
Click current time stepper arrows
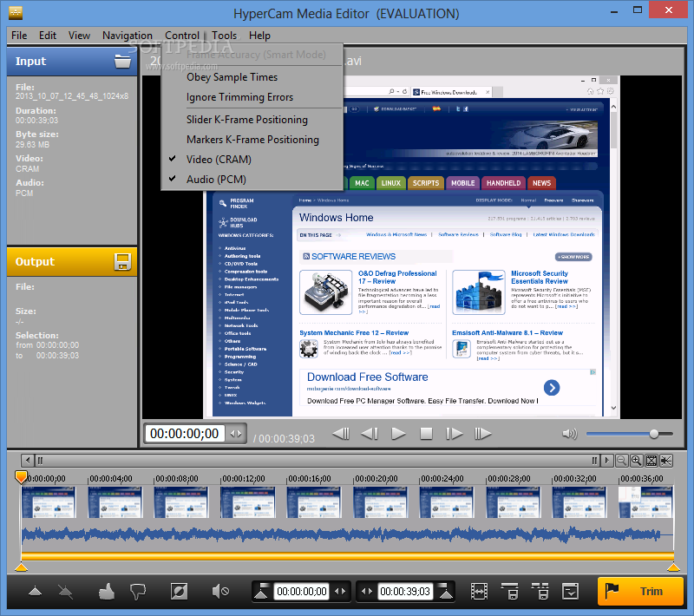pos(236,434)
